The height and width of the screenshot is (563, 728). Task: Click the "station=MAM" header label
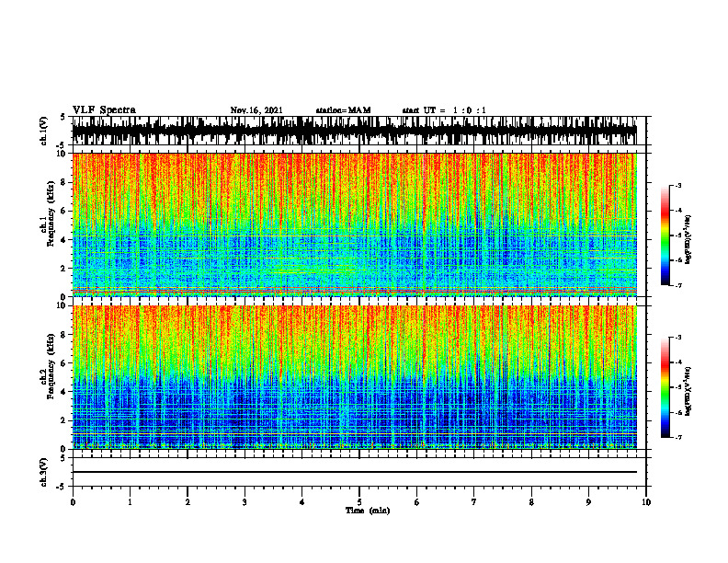[x=343, y=110]
